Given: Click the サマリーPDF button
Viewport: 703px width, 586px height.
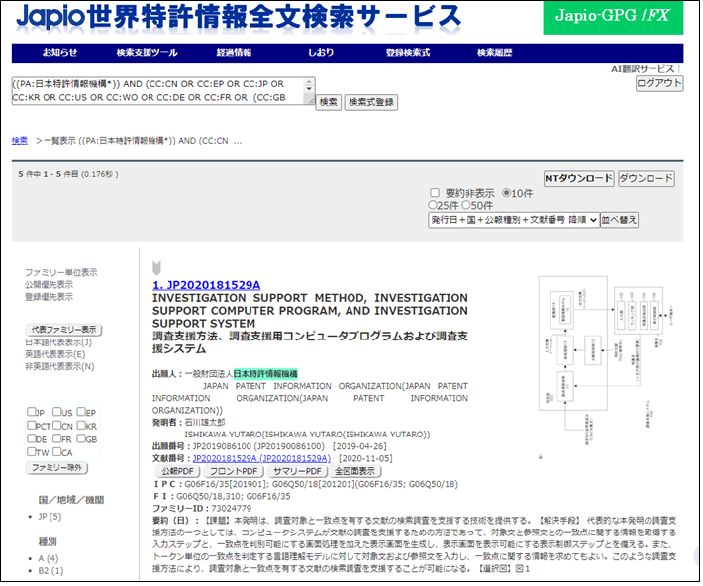Looking at the screenshot, I should [298, 473].
